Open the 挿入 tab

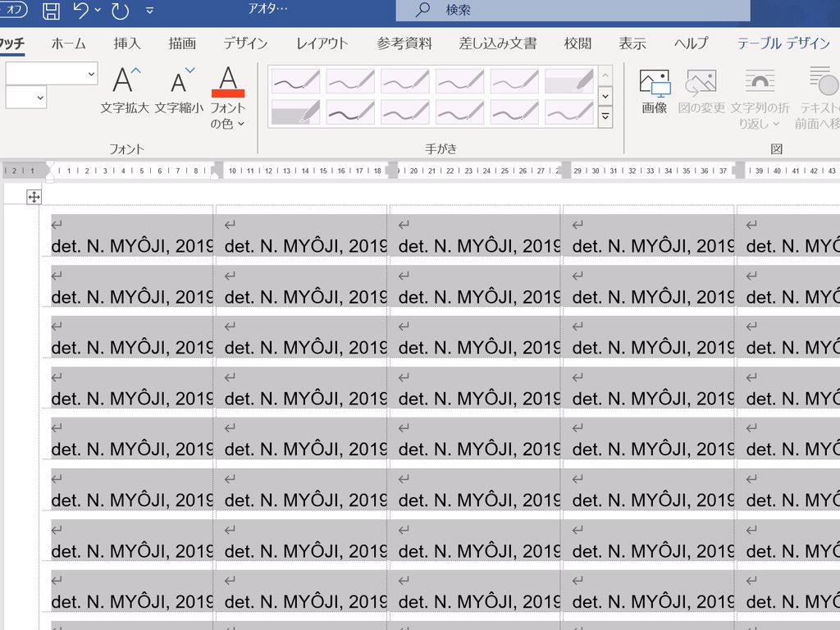(x=127, y=43)
